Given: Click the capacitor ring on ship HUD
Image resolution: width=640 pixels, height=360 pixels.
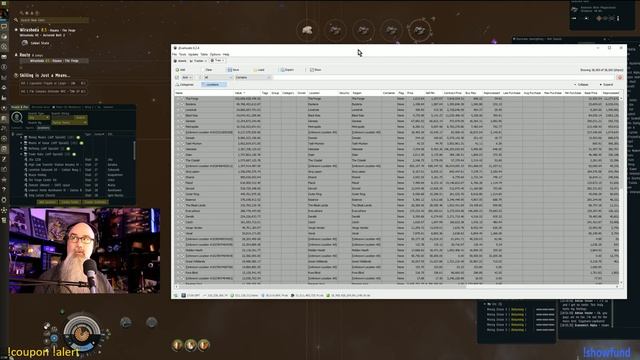Looking at the screenshot, I should (82, 333).
